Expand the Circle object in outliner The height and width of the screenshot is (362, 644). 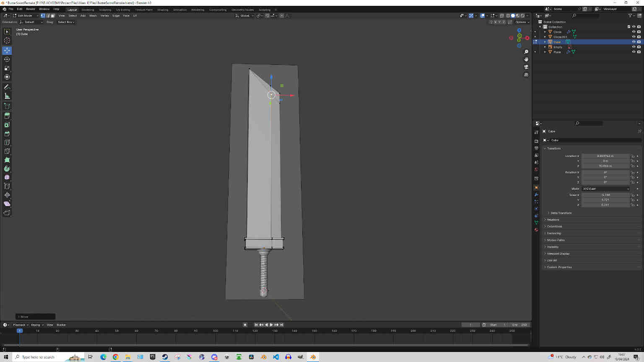[x=545, y=32]
